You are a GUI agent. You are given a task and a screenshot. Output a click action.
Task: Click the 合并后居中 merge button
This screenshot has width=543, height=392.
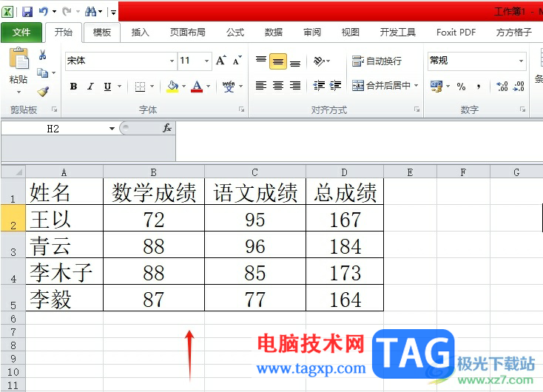click(x=381, y=85)
